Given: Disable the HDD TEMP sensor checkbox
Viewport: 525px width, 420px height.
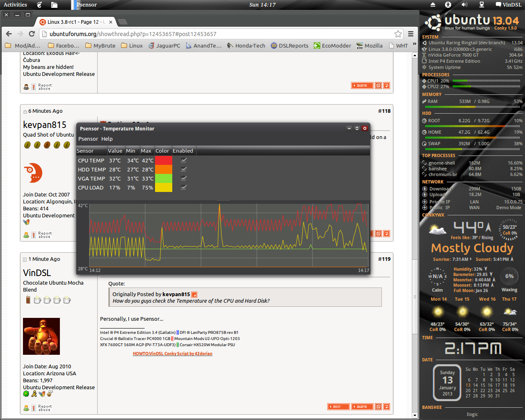Looking at the screenshot, I should click(x=184, y=169).
